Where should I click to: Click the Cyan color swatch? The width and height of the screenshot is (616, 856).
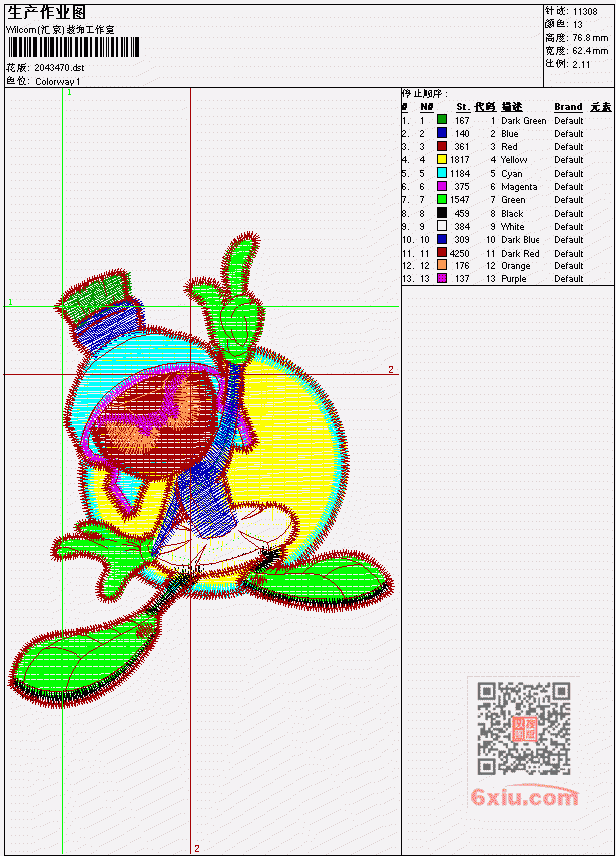click(442, 173)
